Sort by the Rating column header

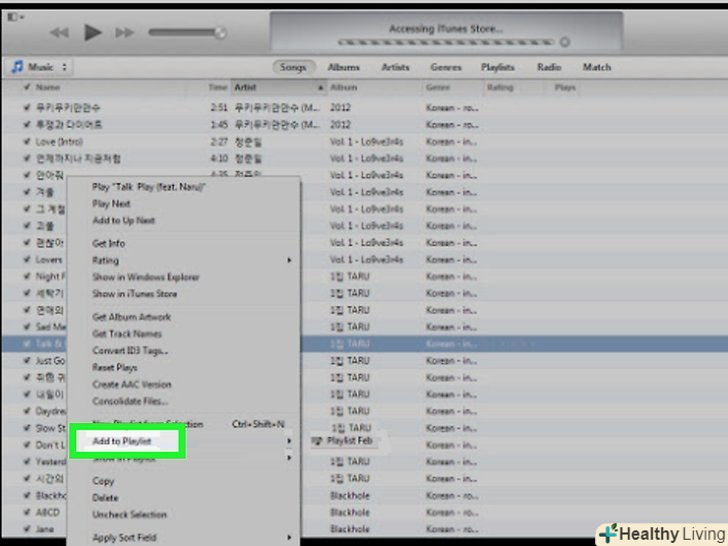click(x=500, y=87)
